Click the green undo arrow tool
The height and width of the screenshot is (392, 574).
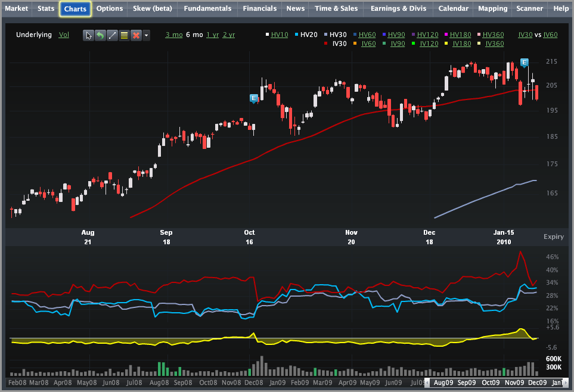100,36
